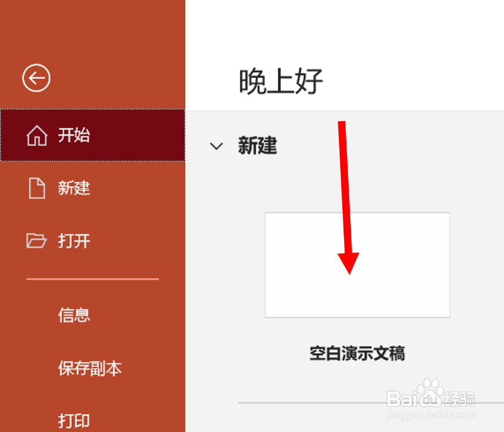Screen dimensions: 504x432
Task: Open the 信息 page
Action: tap(74, 315)
